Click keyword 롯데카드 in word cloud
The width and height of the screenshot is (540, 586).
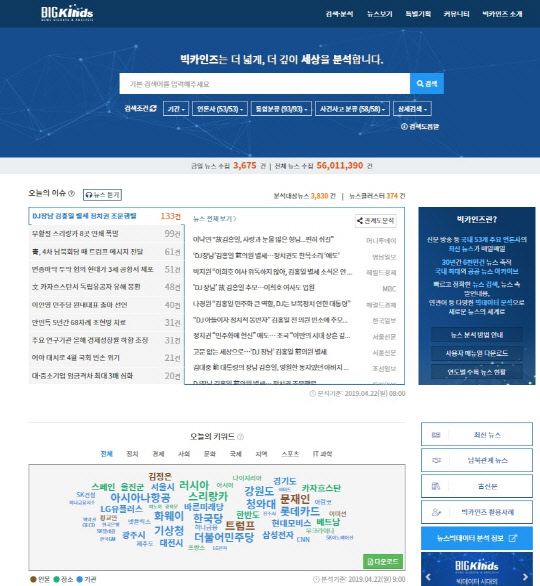[x=300, y=511]
